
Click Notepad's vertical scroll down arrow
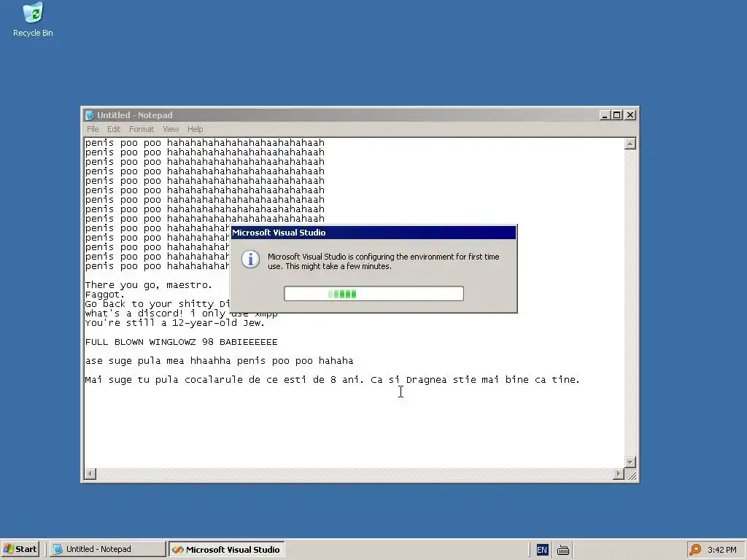(630, 462)
